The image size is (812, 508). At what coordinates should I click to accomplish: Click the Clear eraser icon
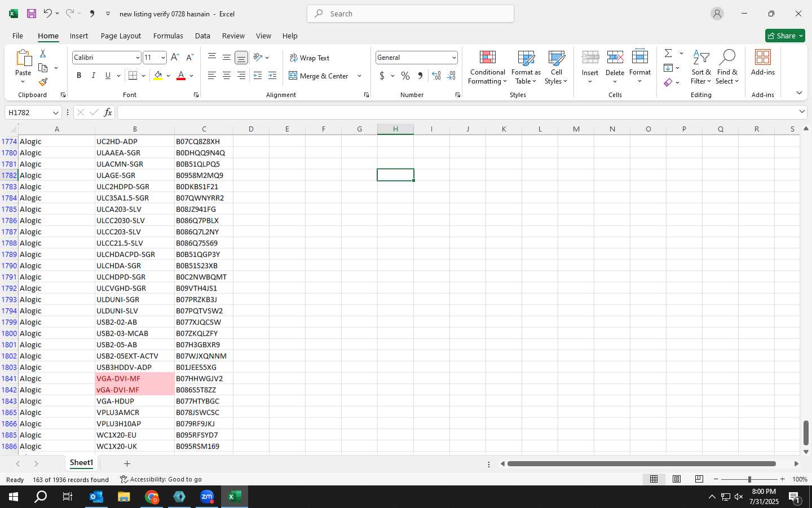click(668, 82)
